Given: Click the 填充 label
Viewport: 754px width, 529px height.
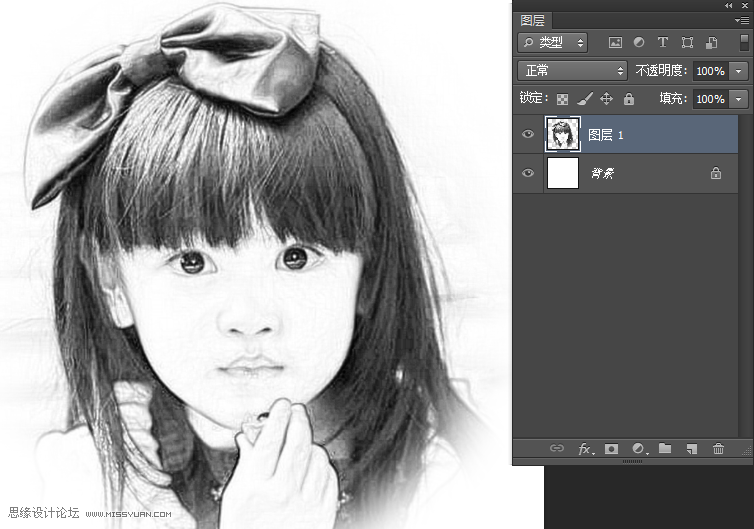Looking at the screenshot, I should click(x=673, y=99).
